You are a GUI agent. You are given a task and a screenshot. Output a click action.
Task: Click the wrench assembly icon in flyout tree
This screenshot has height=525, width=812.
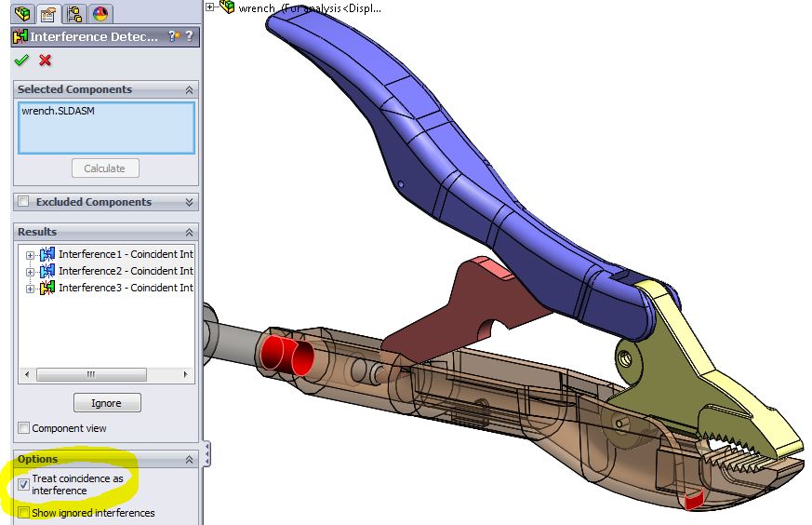click(x=226, y=7)
